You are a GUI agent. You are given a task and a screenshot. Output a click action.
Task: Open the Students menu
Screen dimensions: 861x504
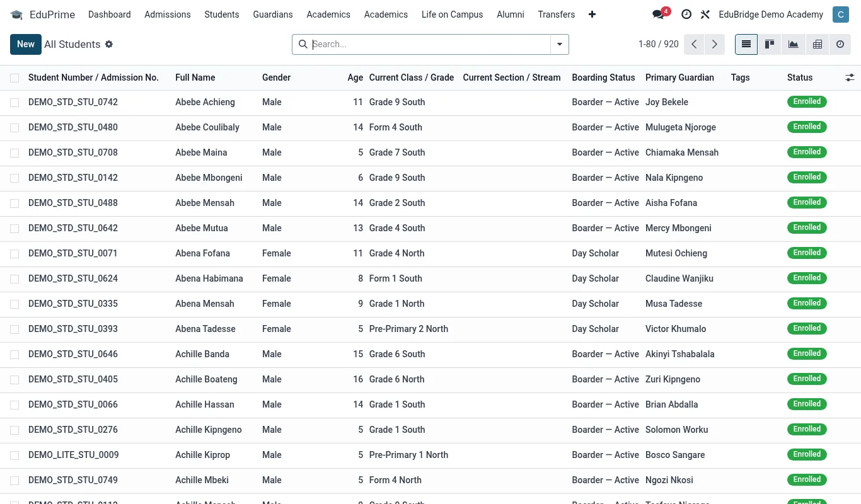tap(222, 14)
